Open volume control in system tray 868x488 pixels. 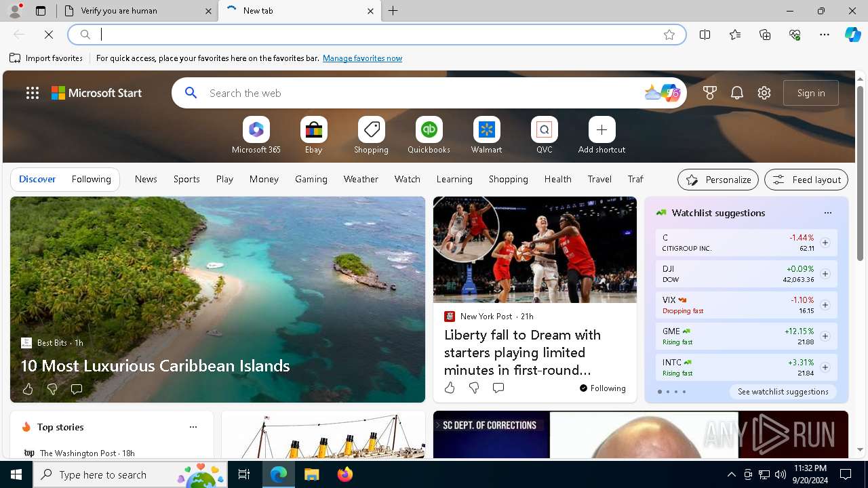click(x=781, y=474)
